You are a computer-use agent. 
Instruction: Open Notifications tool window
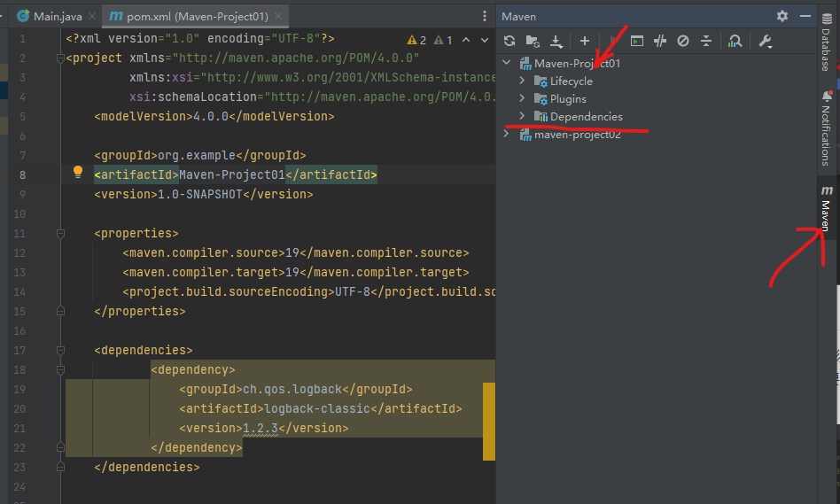point(827,128)
